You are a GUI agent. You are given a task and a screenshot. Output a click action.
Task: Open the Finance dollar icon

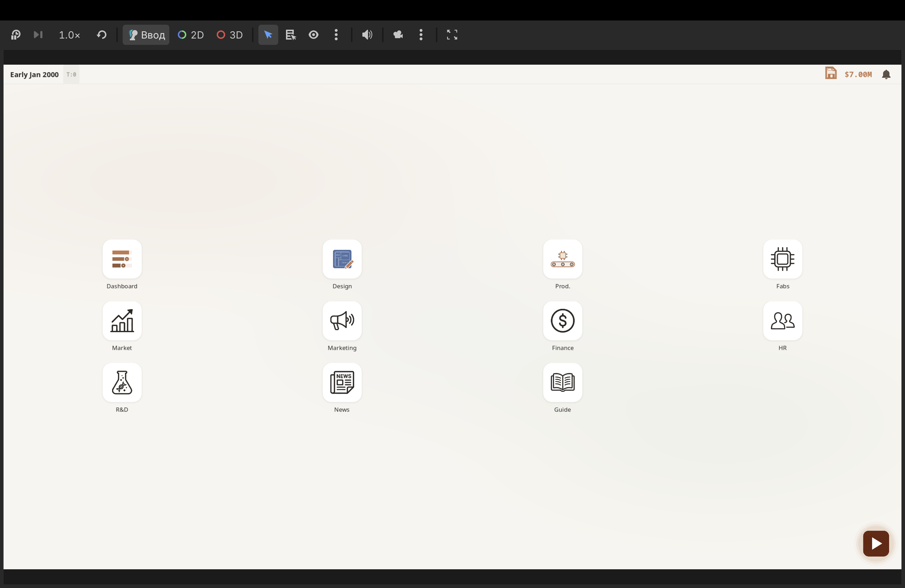[x=562, y=321]
